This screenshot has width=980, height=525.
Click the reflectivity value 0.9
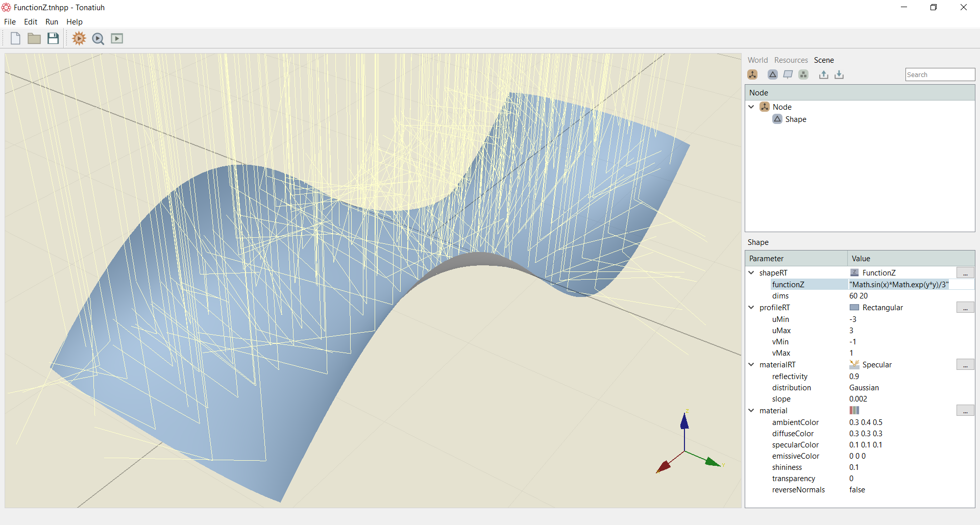click(854, 377)
